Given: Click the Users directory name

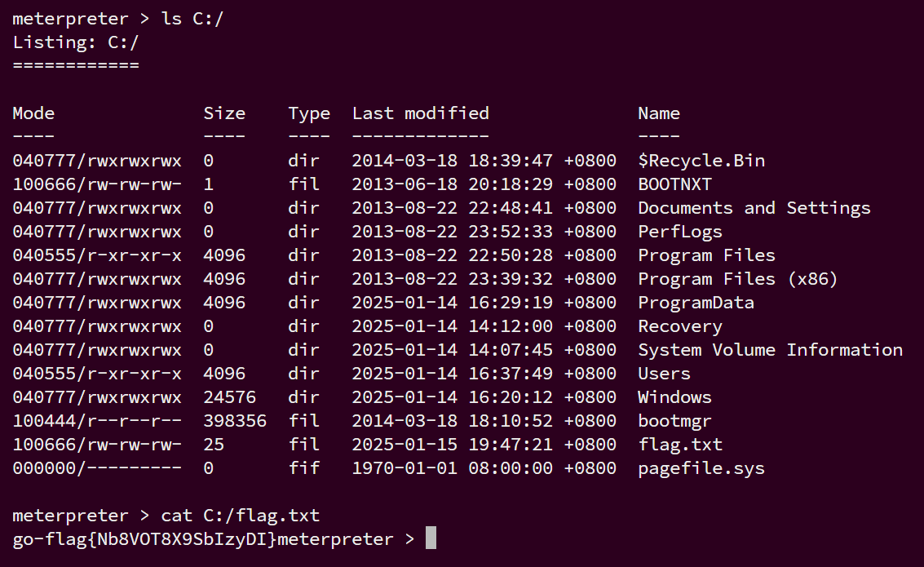Looking at the screenshot, I should (x=664, y=374).
